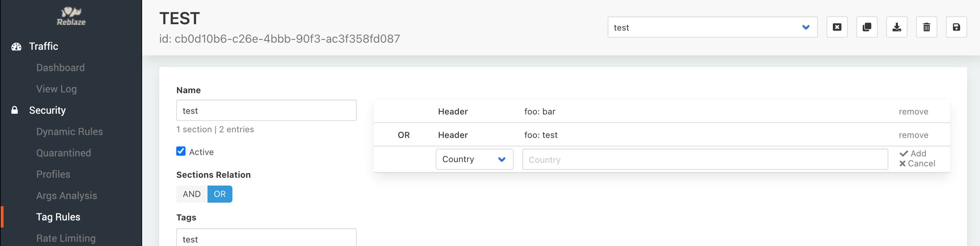
Task: Open the Dashboard page
Action: (x=60, y=68)
